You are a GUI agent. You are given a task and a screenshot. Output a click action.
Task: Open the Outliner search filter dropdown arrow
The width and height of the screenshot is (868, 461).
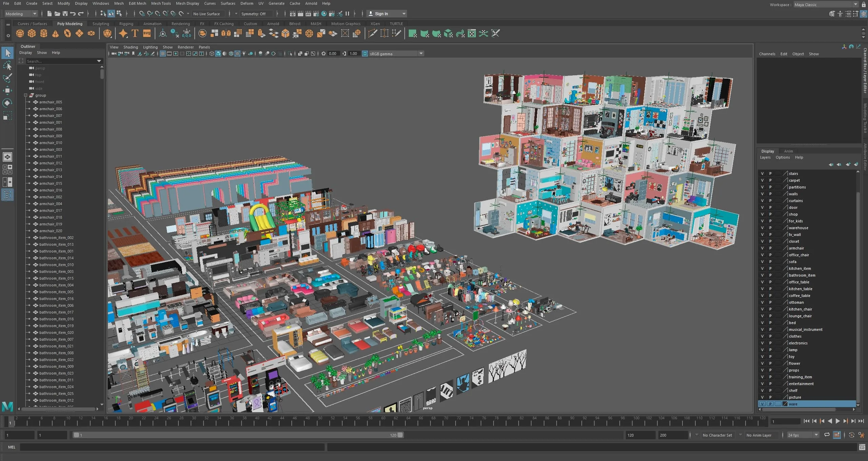click(x=99, y=61)
